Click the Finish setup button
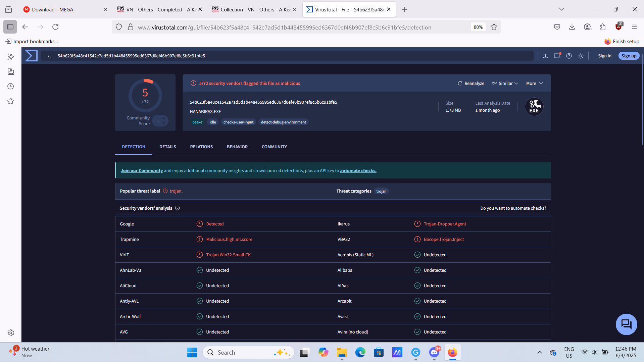This screenshot has width=644, height=362. point(622,41)
